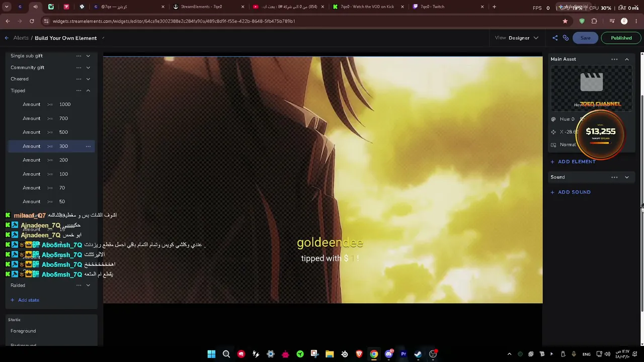The width and height of the screenshot is (644, 362).
Task: Open options for the Tipped state
Action: click(x=78, y=90)
